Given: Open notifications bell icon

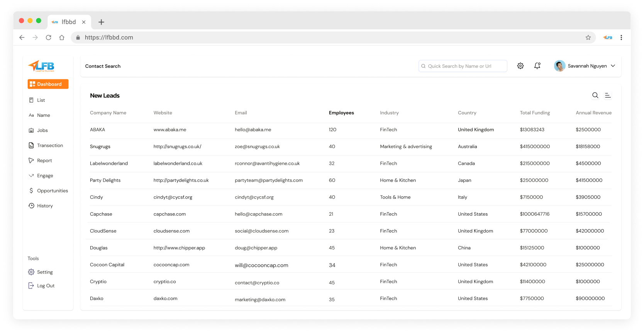Looking at the screenshot, I should pos(537,66).
